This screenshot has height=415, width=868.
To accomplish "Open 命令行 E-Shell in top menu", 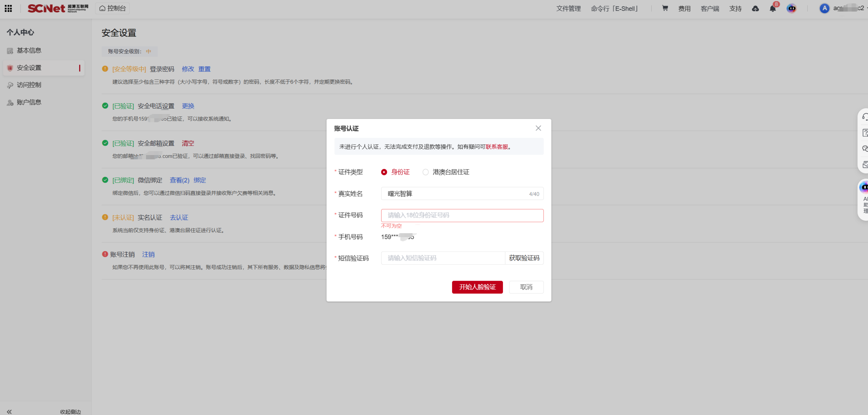I will tap(615, 9).
